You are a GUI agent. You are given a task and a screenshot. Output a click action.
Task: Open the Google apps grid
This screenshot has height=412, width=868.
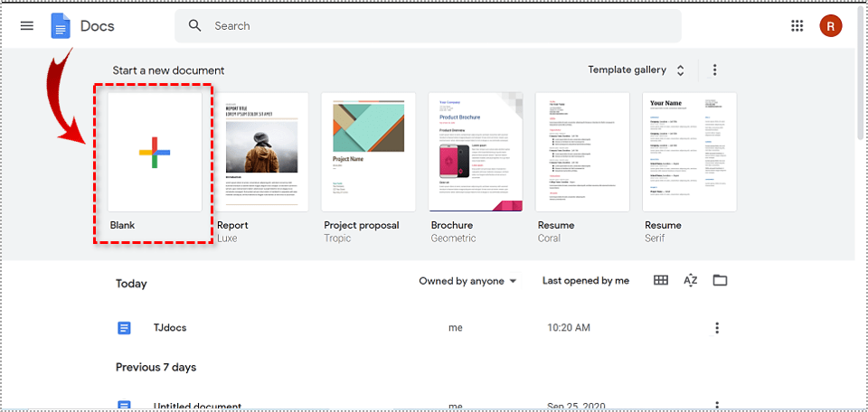tap(797, 25)
